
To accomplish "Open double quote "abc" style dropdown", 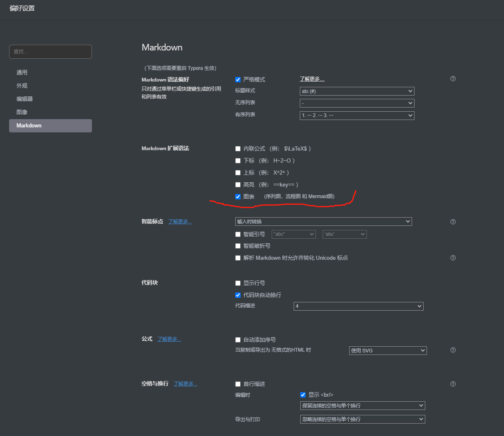I will 294,234.
